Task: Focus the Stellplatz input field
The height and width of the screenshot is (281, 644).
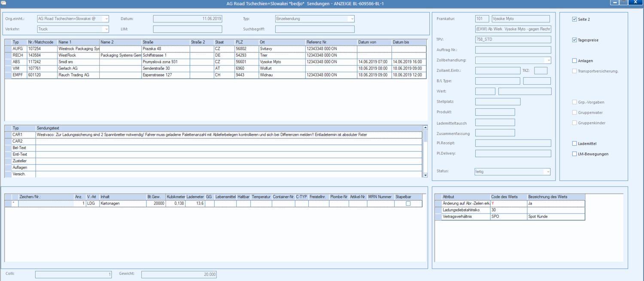Action: click(x=498, y=102)
